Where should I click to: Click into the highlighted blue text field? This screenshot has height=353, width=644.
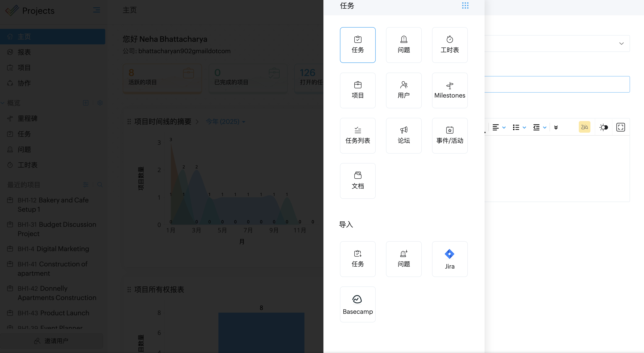(x=557, y=84)
